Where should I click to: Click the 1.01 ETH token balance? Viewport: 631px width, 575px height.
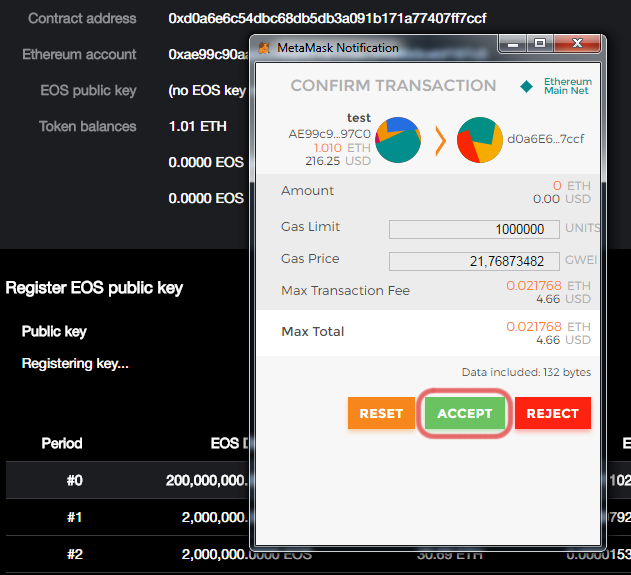pos(198,126)
